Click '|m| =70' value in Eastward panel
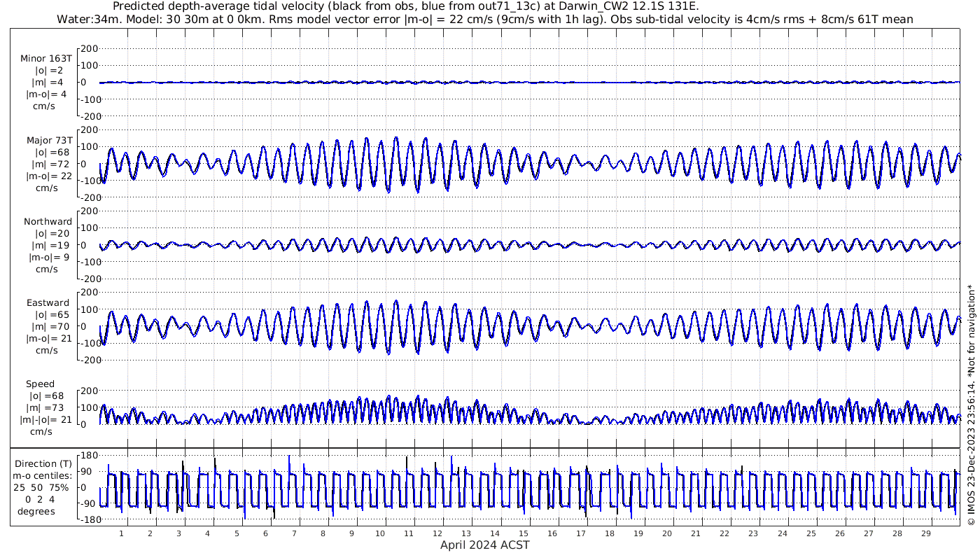 coord(50,326)
